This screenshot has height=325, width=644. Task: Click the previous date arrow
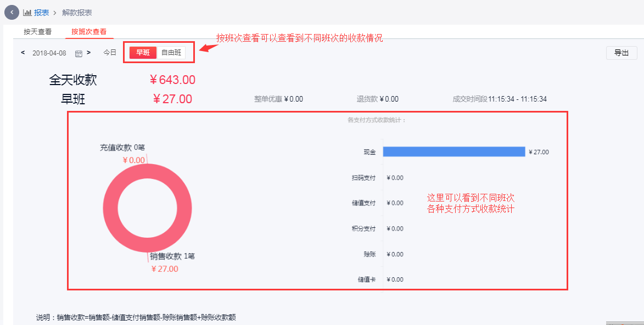[23, 52]
